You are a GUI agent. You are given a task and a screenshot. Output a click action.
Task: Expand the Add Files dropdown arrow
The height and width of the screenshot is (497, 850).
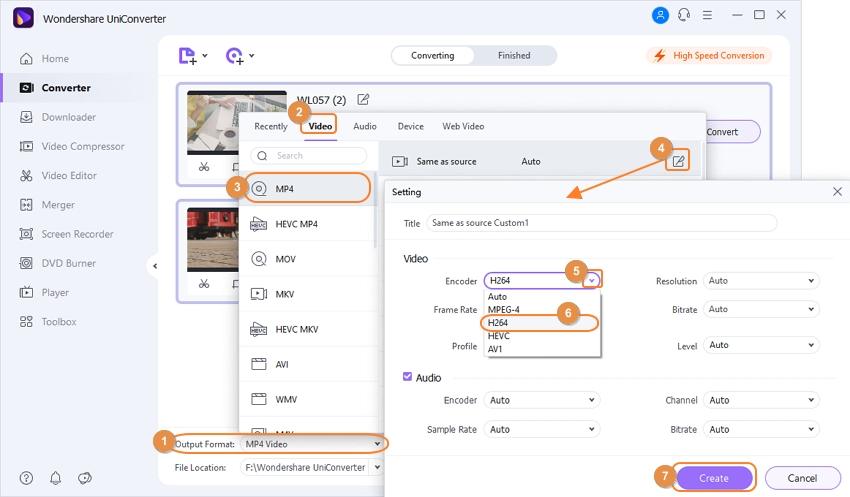point(205,55)
